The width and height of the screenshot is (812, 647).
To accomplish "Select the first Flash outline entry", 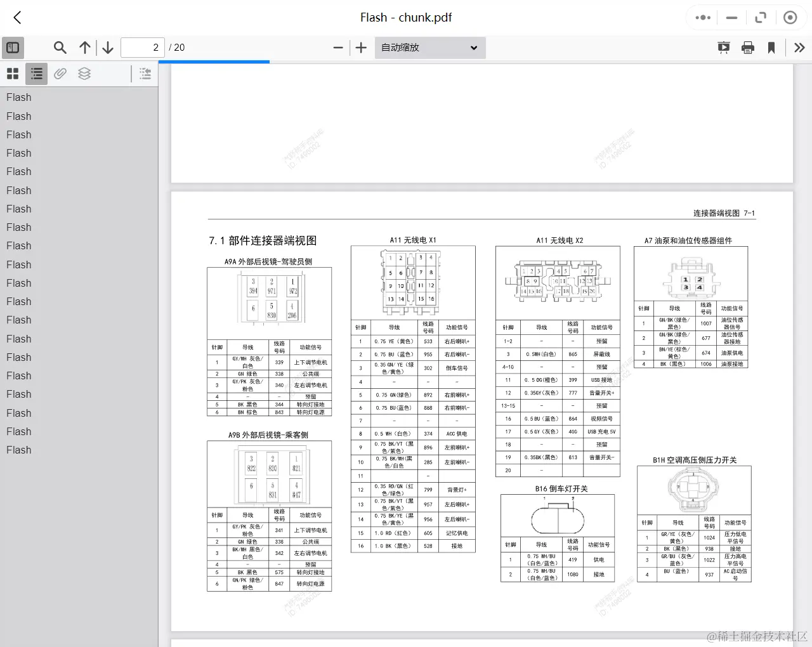I will (18, 97).
